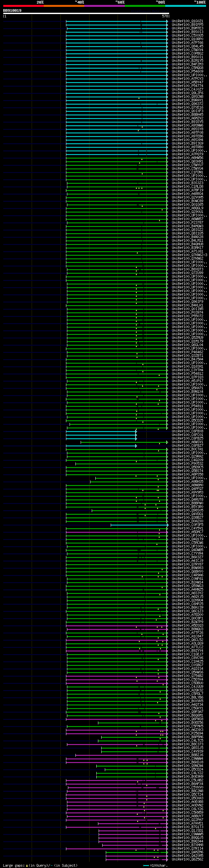Image resolution: width=209 pixels, height=868 pixels.
Task: Select hit label UniRef100_Q9SCN8
Action: (187, 97)
